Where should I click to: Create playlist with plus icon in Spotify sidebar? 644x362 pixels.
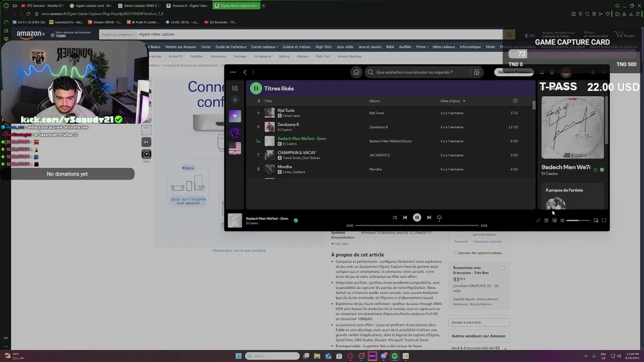[234, 100]
